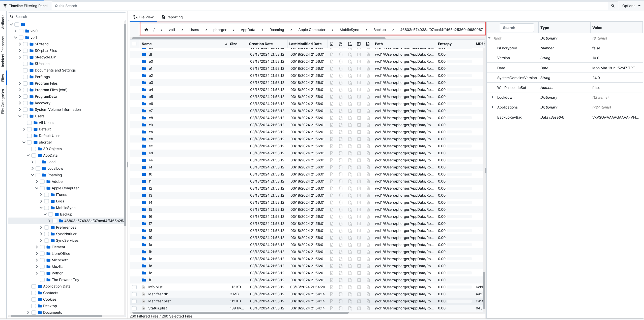Screen dimensions: 644x320
Task: Switch to the Reporting tab
Action: (172, 17)
